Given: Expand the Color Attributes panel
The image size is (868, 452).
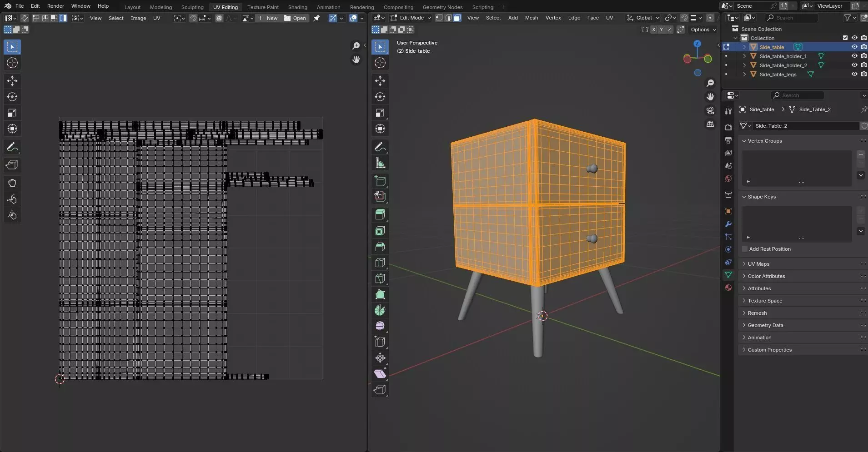Looking at the screenshot, I should click(766, 276).
